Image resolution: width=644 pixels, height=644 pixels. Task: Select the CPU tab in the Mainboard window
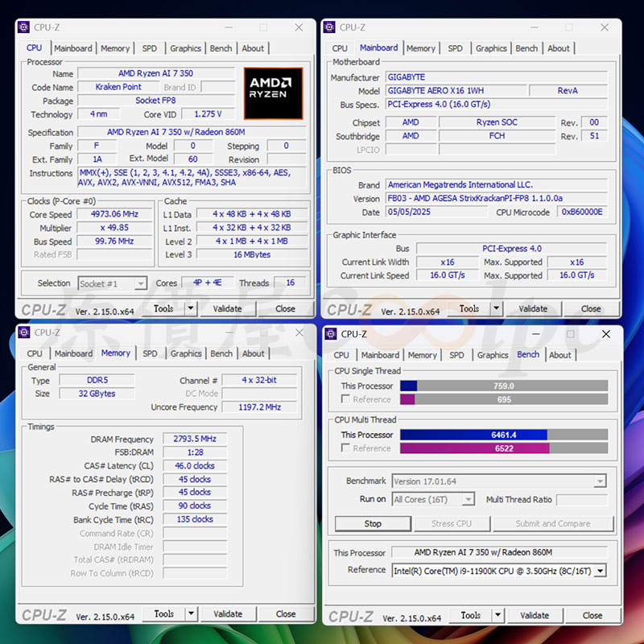340,48
